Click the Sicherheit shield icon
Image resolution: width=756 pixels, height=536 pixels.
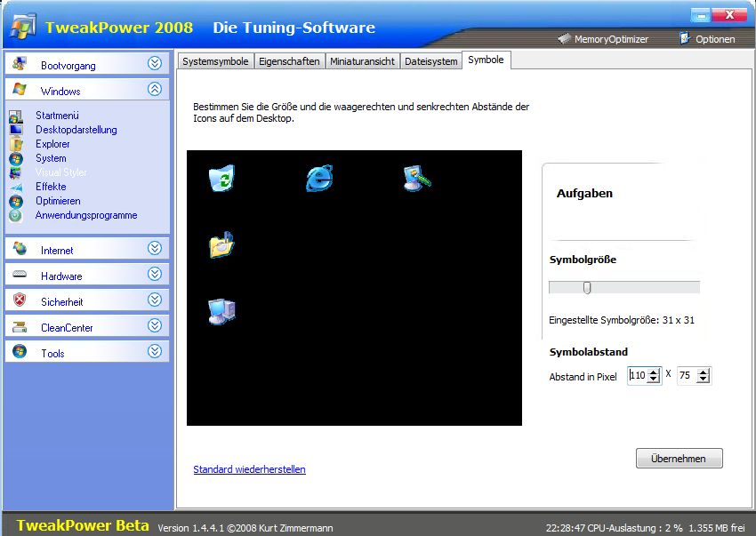point(20,300)
